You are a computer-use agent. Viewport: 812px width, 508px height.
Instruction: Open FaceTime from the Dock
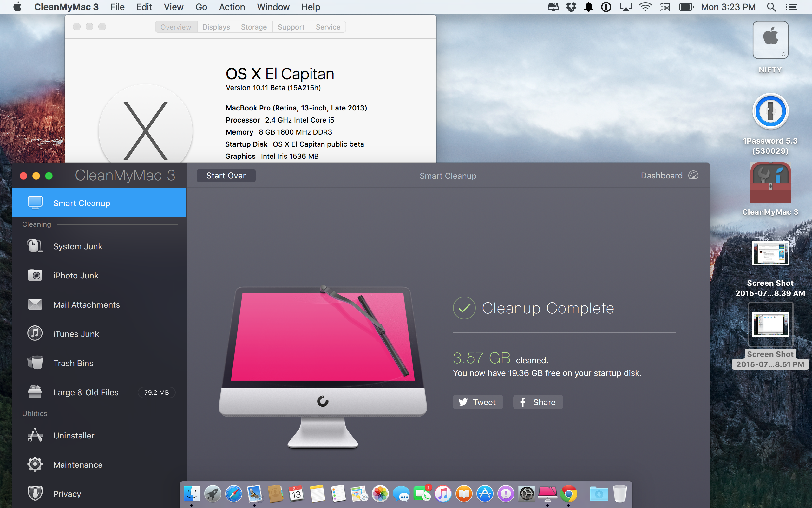point(422,493)
